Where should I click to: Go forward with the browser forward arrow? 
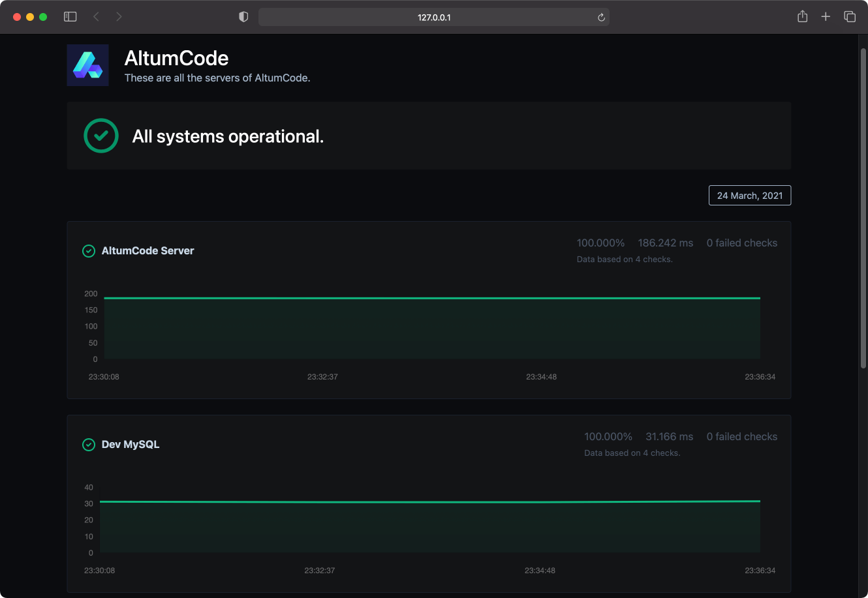(x=119, y=17)
